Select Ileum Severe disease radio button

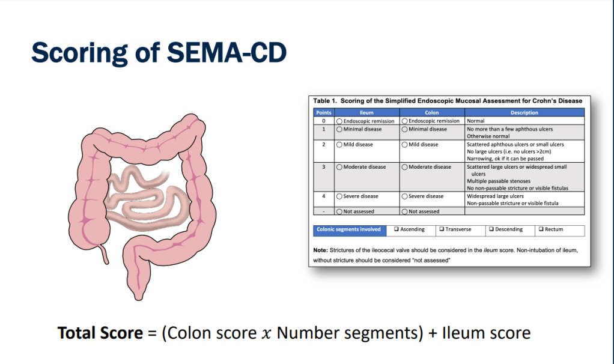pyautogui.click(x=339, y=196)
